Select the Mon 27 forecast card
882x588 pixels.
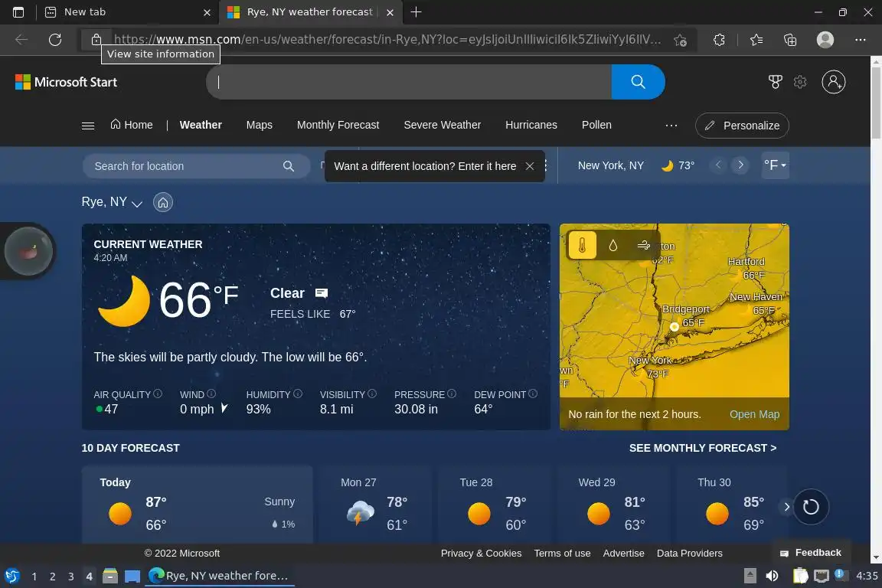click(375, 504)
